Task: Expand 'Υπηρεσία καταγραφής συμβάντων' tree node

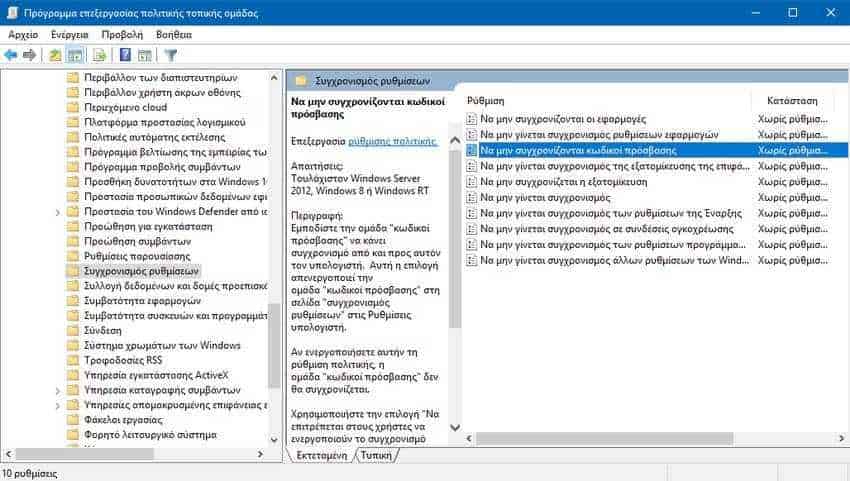Action: click(57, 390)
